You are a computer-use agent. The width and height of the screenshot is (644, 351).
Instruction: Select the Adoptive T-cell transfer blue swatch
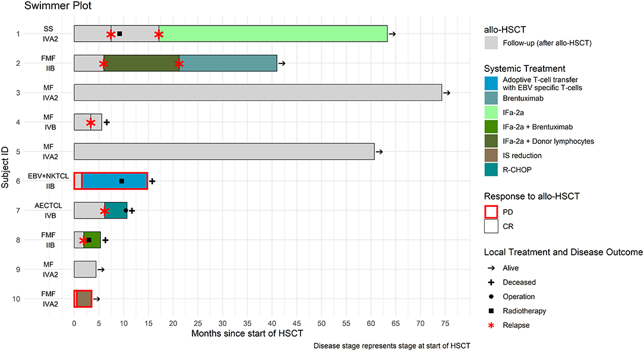(x=491, y=84)
